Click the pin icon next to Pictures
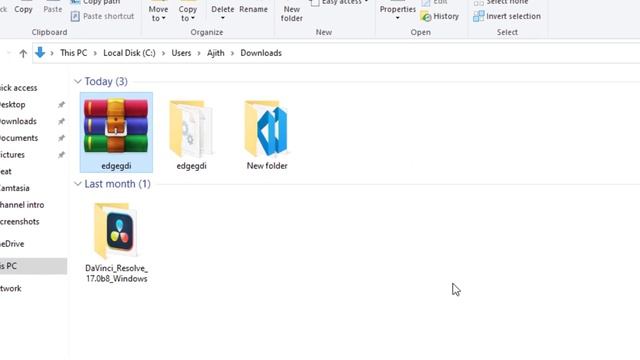 click(61, 155)
